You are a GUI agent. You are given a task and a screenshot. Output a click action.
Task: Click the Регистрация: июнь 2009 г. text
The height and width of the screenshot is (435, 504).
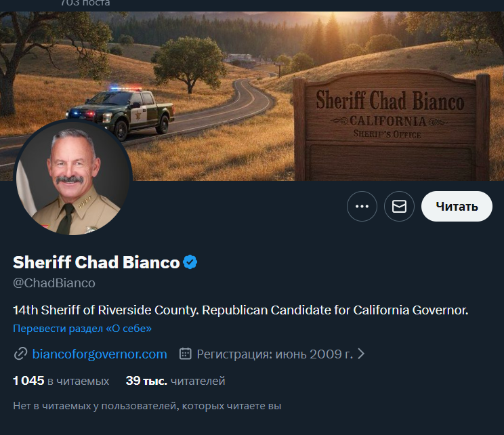274,354
